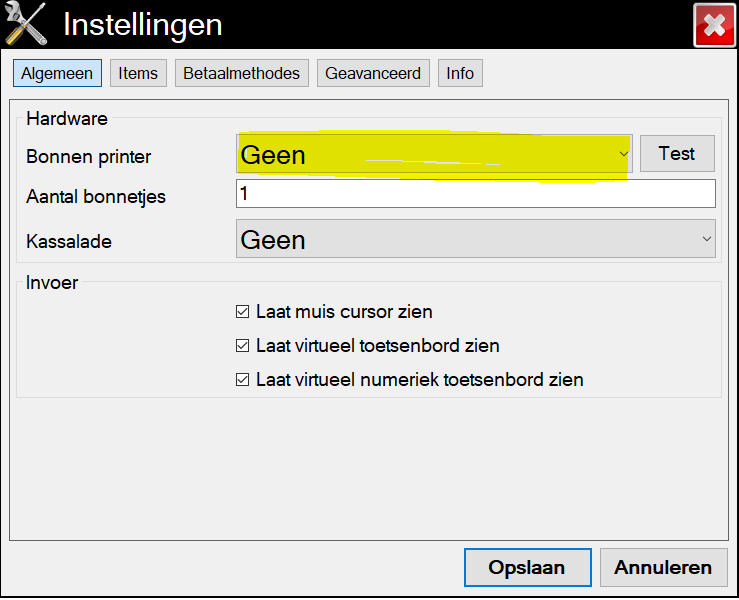Save settings with the Opslaan button

click(x=527, y=567)
